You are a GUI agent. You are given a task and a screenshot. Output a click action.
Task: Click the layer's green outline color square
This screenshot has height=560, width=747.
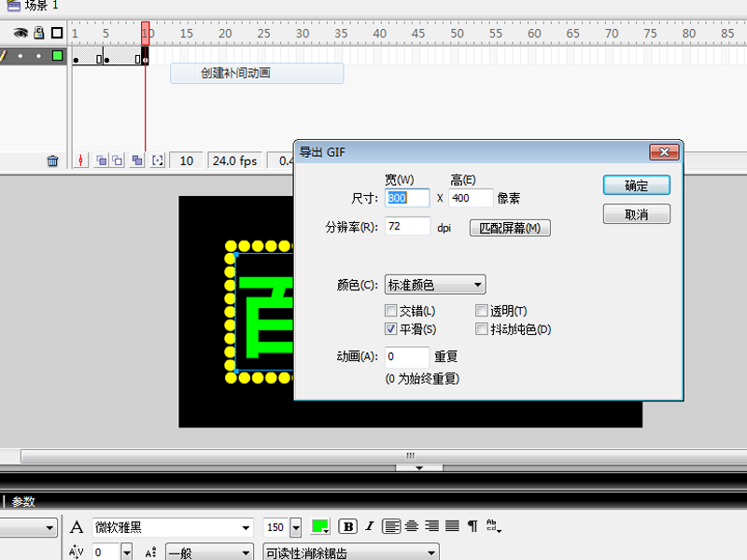[57, 56]
